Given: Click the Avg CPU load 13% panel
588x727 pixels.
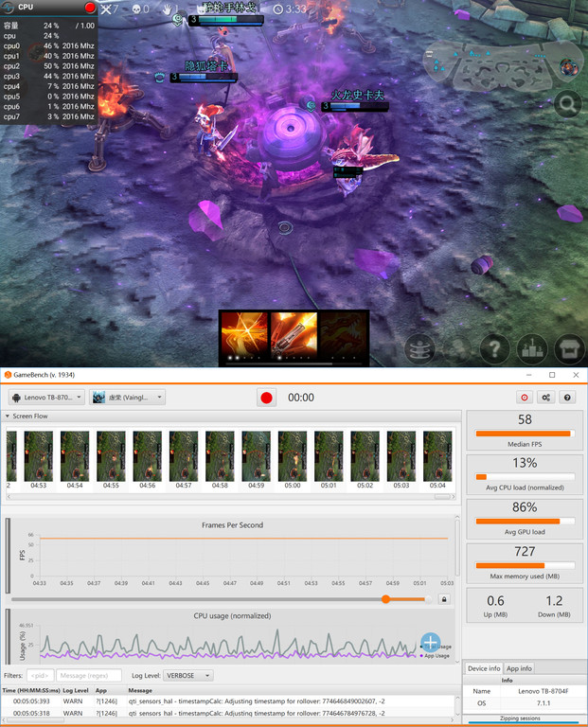Looking at the screenshot, I should (x=525, y=474).
